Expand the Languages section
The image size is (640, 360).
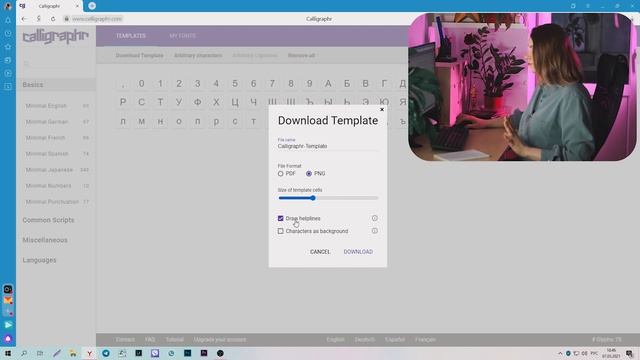point(40,260)
